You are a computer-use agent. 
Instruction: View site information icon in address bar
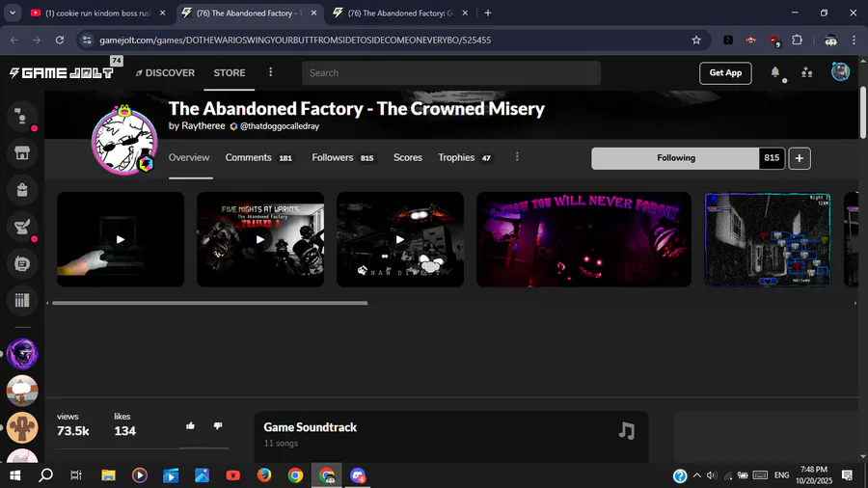pos(87,40)
